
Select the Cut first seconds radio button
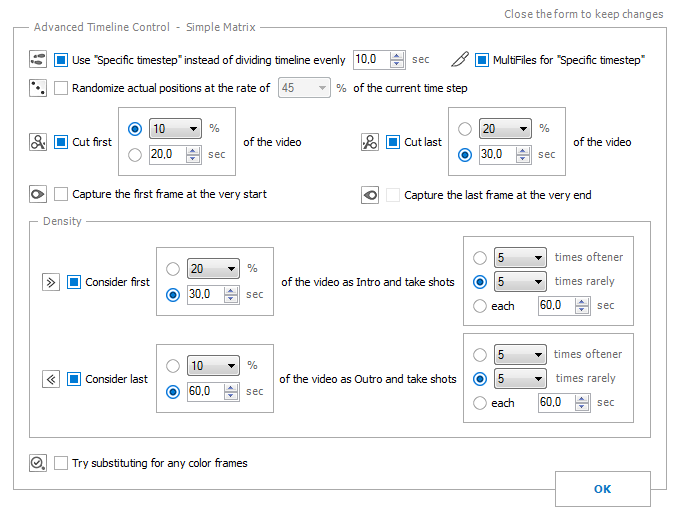(135, 155)
